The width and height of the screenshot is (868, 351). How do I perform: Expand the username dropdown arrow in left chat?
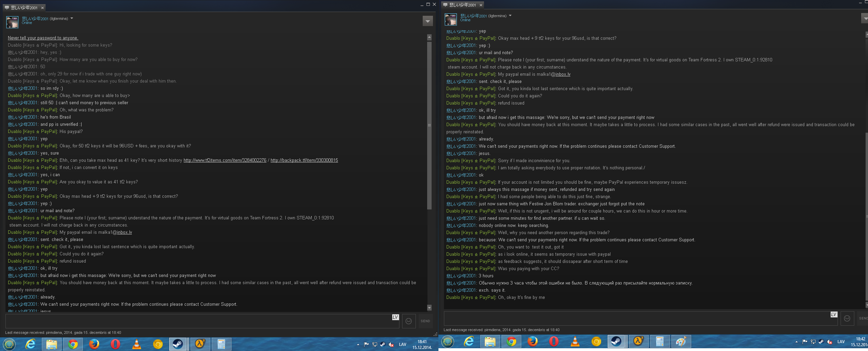(72, 19)
